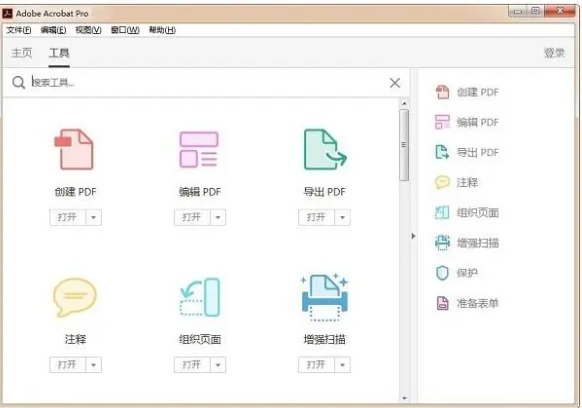582x408 pixels.
Task: Click 导出 PDF text label in right sidebar
Action: [477, 153]
